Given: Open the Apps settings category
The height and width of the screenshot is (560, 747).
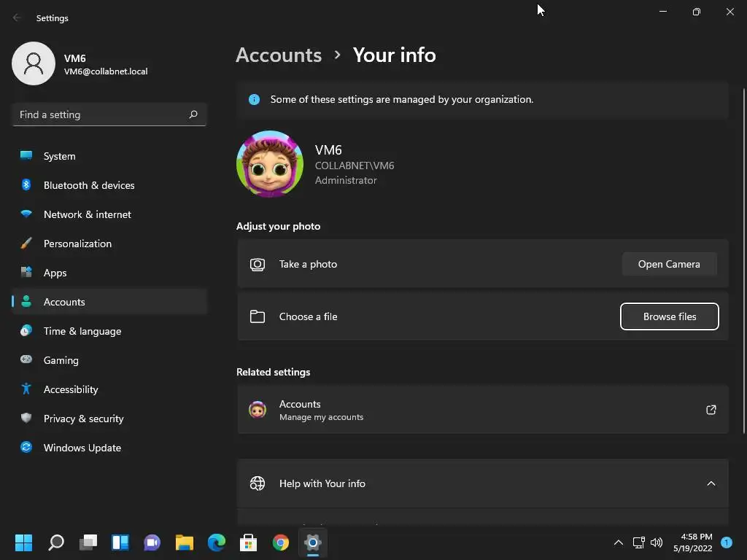Looking at the screenshot, I should click(x=109, y=273).
